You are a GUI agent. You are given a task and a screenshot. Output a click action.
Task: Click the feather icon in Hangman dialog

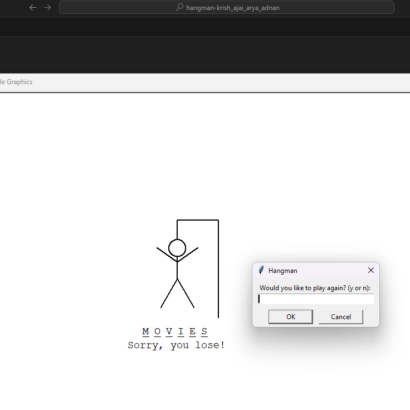tap(261, 270)
